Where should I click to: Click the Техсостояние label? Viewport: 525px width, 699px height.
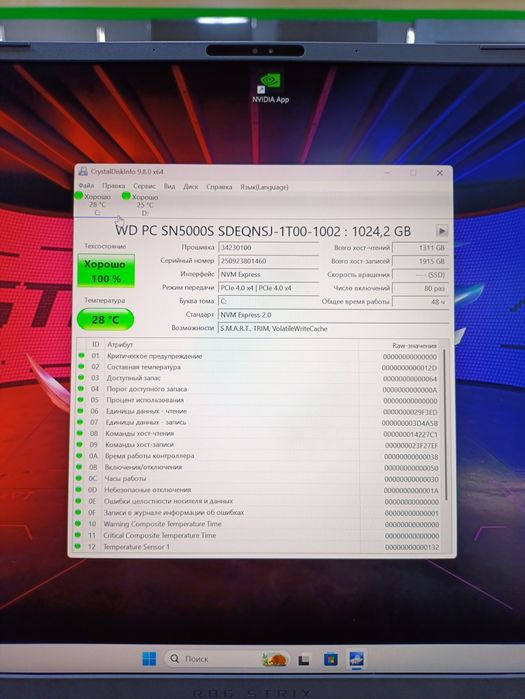[105, 246]
